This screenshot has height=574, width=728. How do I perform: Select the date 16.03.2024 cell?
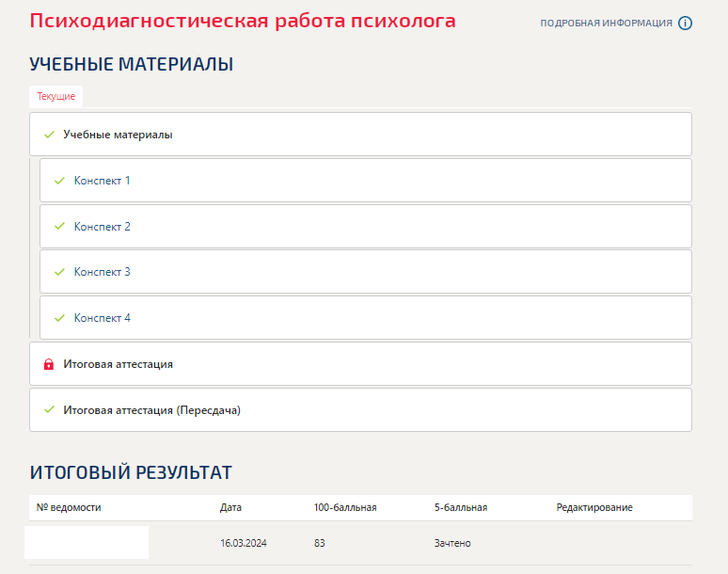pyautogui.click(x=244, y=543)
